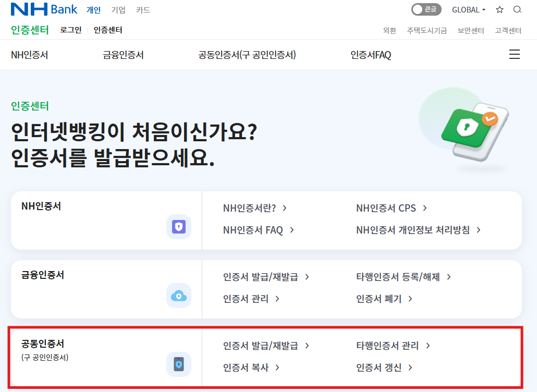
Task: Click the 공동인증서 card title
Action: (x=43, y=344)
